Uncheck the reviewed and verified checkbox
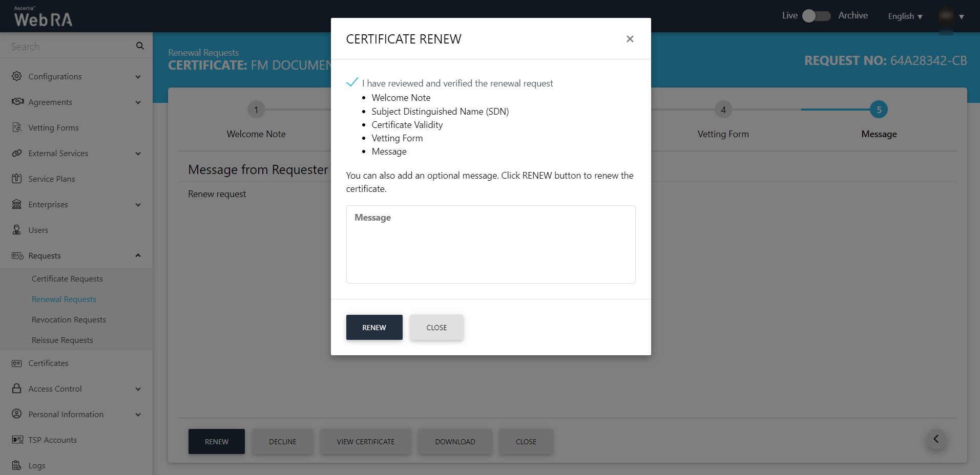 (352, 82)
